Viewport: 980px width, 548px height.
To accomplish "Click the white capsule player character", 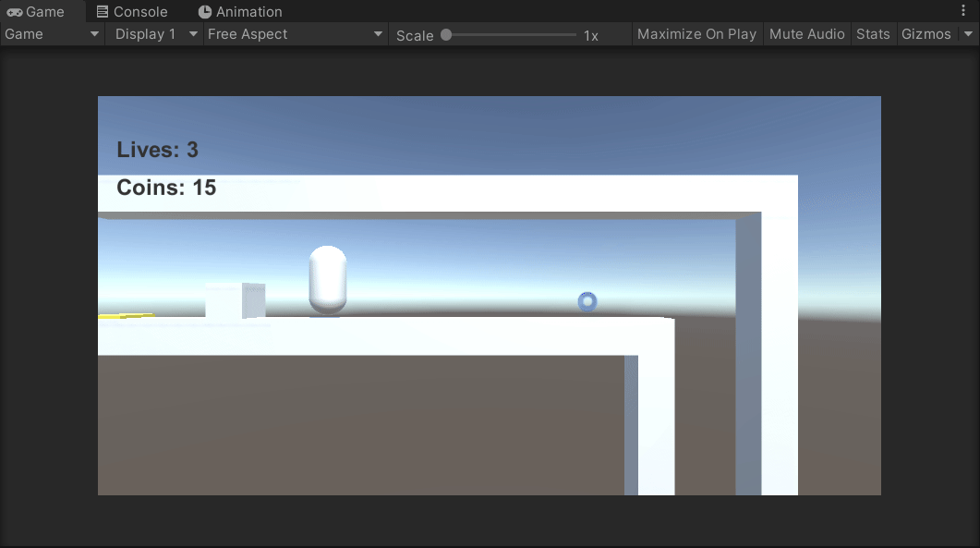I will point(328,280).
